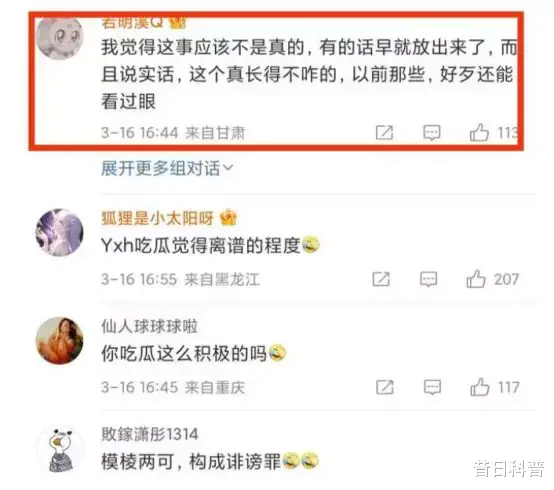Share the comment posted from 甘肃
This screenshot has height=490, width=554.
384,133
